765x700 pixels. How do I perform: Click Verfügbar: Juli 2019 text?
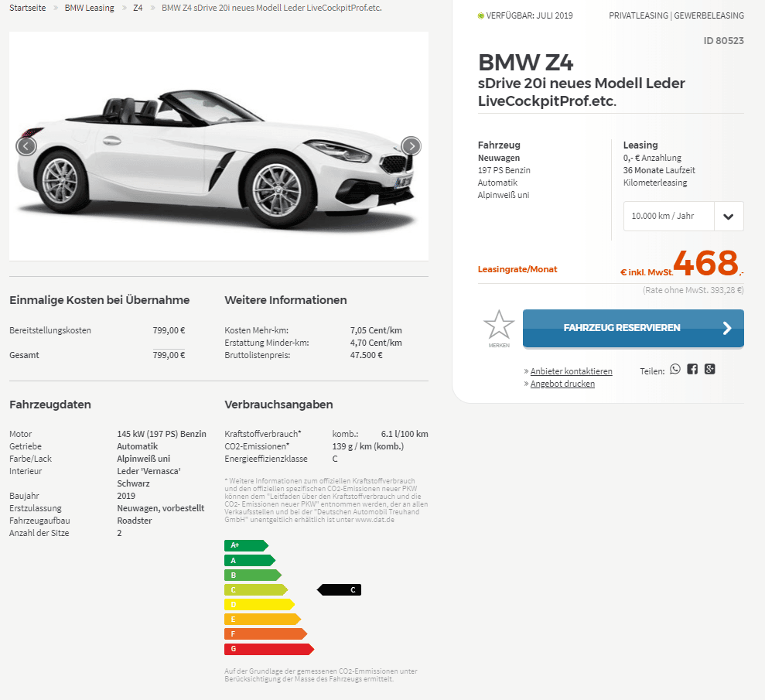pyautogui.click(x=529, y=15)
